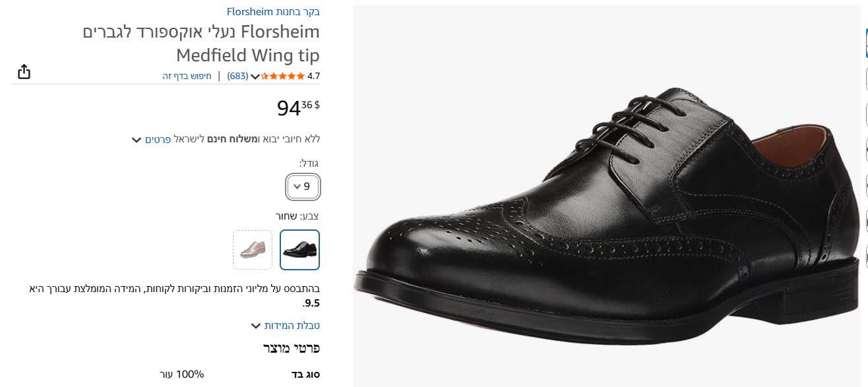Screen dimensions: 868x387
Task: Open the rating breakdown chevron beside stars
Action: pos(255,76)
